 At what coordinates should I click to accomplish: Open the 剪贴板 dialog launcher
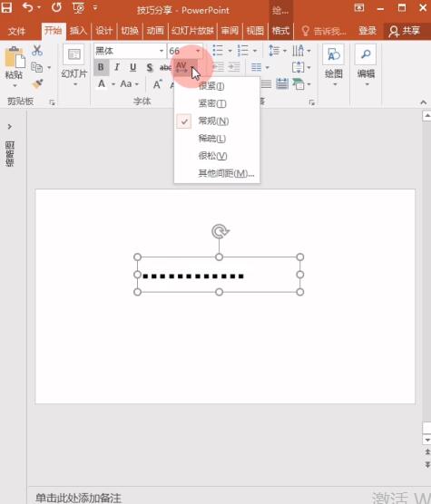point(52,102)
